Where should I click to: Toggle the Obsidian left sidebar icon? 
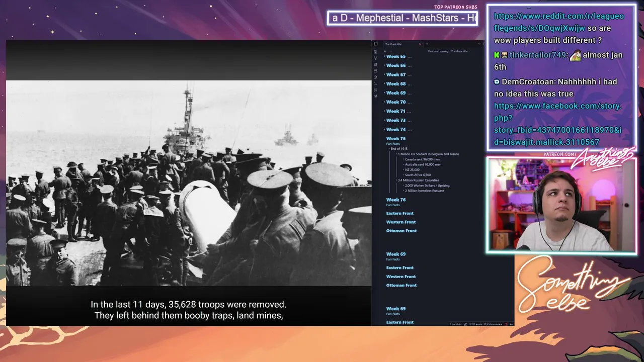(x=375, y=44)
